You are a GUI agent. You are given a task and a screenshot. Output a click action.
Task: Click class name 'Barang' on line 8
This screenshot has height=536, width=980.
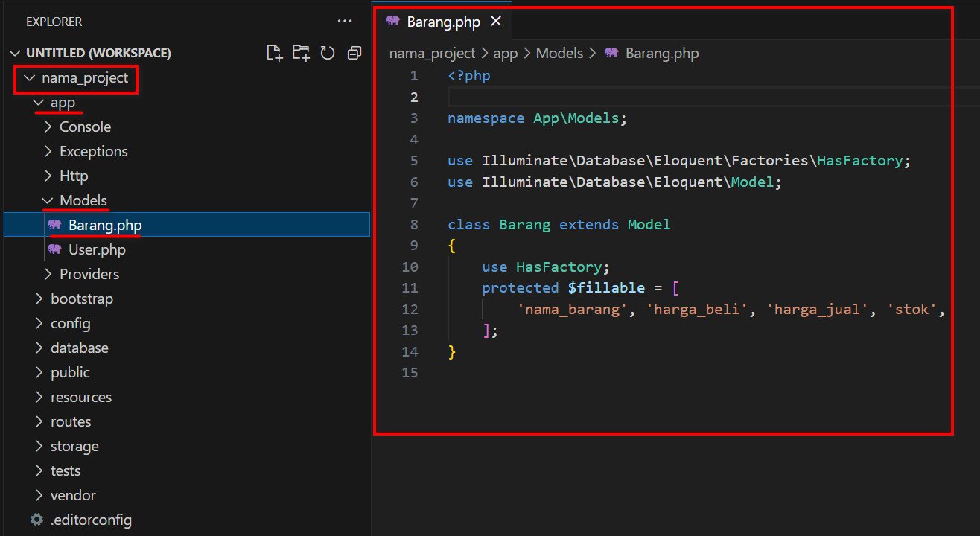(525, 224)
